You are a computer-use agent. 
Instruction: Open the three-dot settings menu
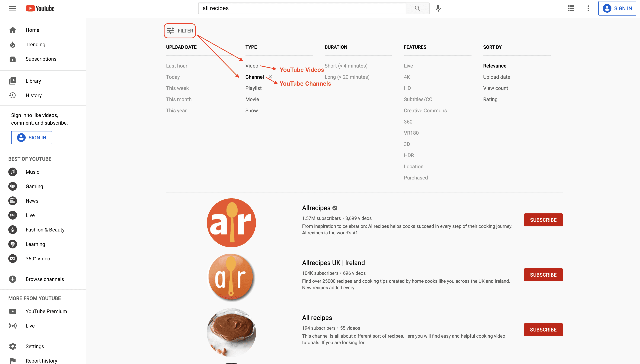[588, 8]
